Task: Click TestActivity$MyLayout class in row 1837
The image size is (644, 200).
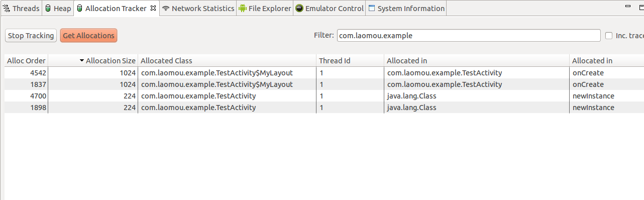Action: (x=217, y=84)
